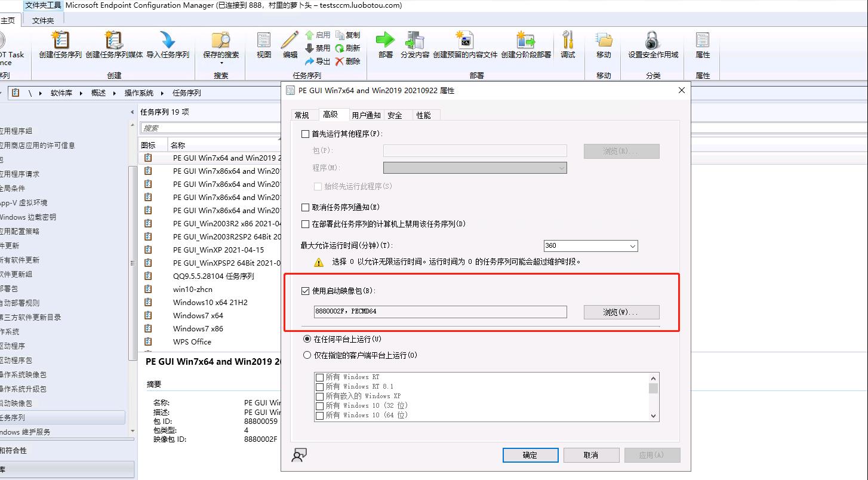Open 主页 (Home) ribbon tab
Viewport: 868px width, 480px height.
tap(8, 20)
